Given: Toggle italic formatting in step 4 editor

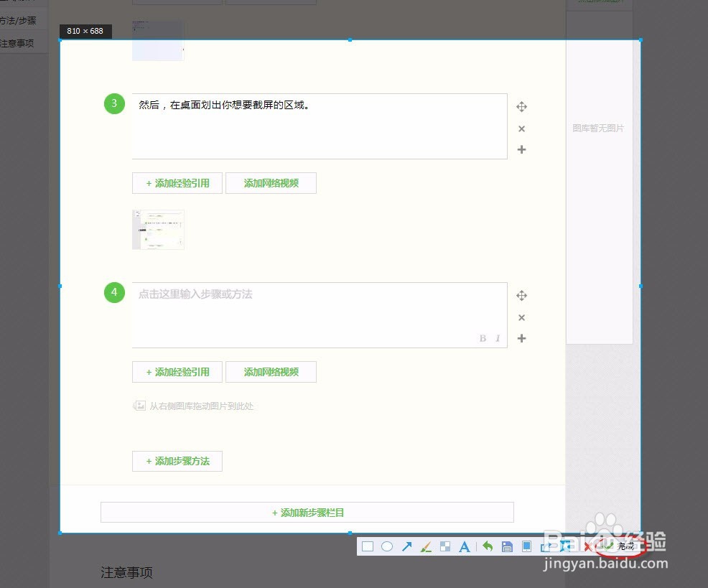Looking at the screenshot, I should [497, 338].
